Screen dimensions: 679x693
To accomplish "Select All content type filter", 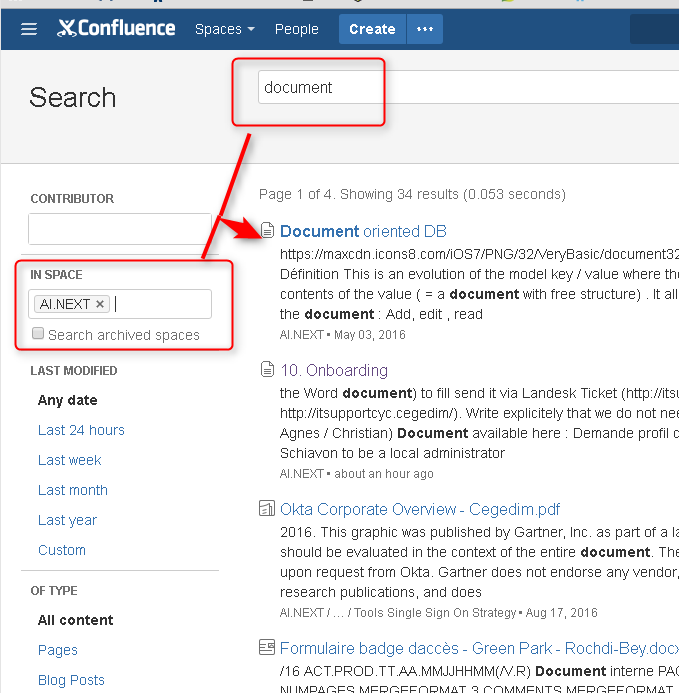I will click(x=76, y=620).
